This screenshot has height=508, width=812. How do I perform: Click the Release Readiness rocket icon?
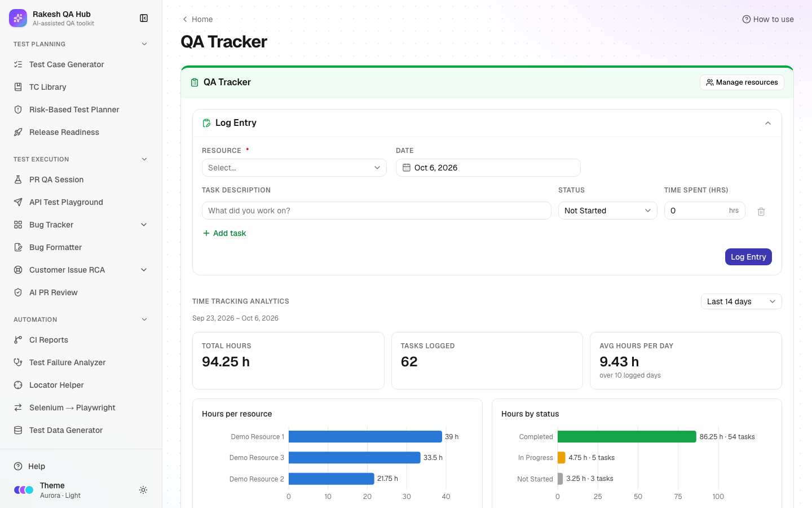[x=18, y=132]
